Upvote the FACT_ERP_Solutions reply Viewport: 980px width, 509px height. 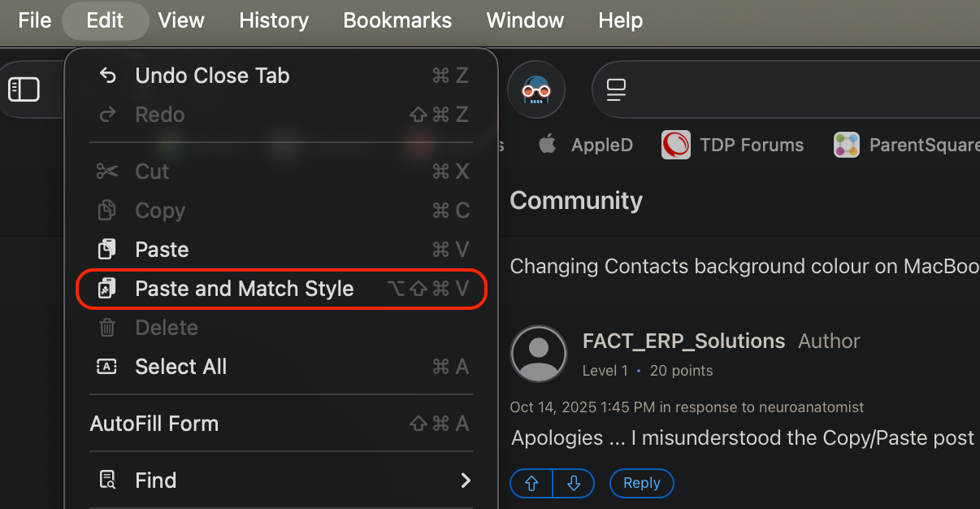pyautogui.click(x=531, y=483)
